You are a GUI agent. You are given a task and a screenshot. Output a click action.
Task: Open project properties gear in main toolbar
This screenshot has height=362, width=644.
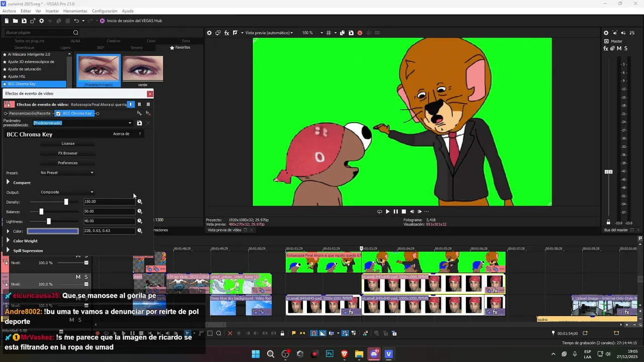click(42, 21)
